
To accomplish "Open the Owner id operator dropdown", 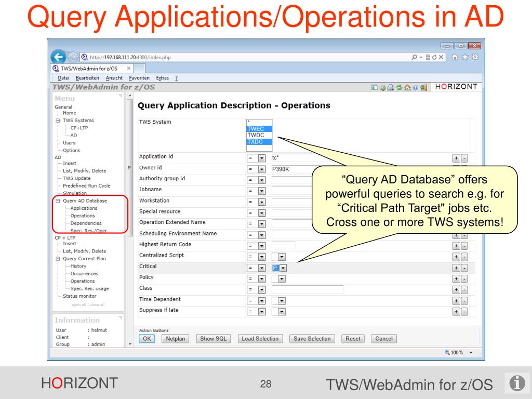I will click(x=262, y=169).
